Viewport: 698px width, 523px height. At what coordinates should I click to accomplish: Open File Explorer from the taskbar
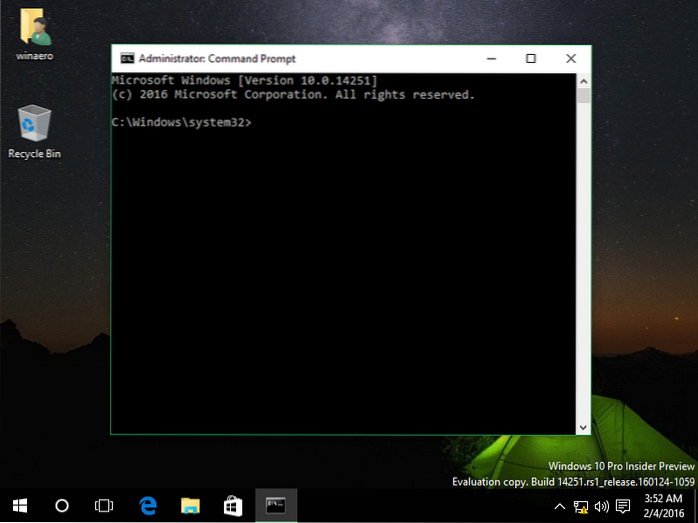192,506
